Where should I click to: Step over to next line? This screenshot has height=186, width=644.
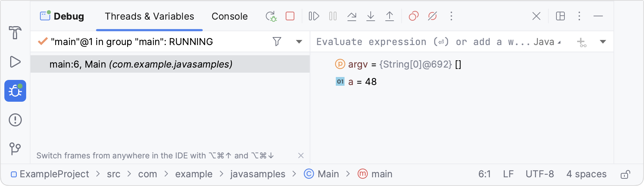[352, 16]
